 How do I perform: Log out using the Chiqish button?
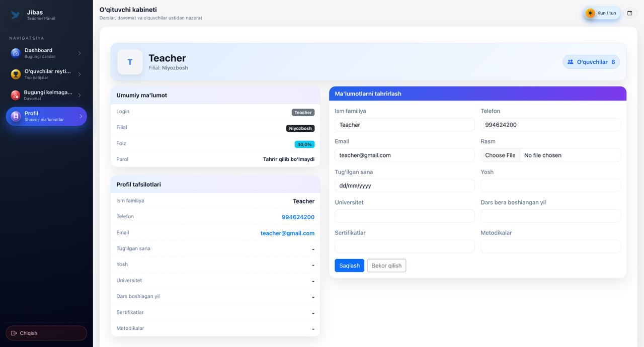coord(46,333)
